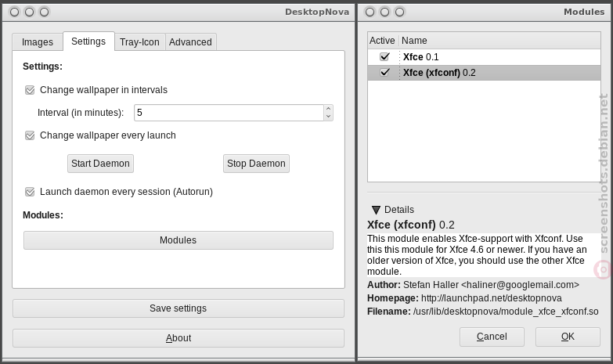
Task: Open the Tray-Icon tab
Action: pos(139,42)
